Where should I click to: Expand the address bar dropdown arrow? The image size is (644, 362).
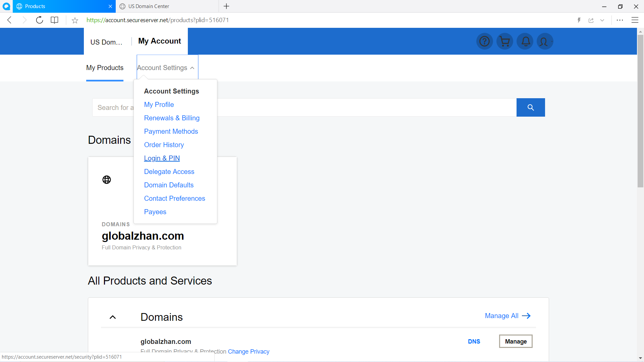tap(602, 20)
